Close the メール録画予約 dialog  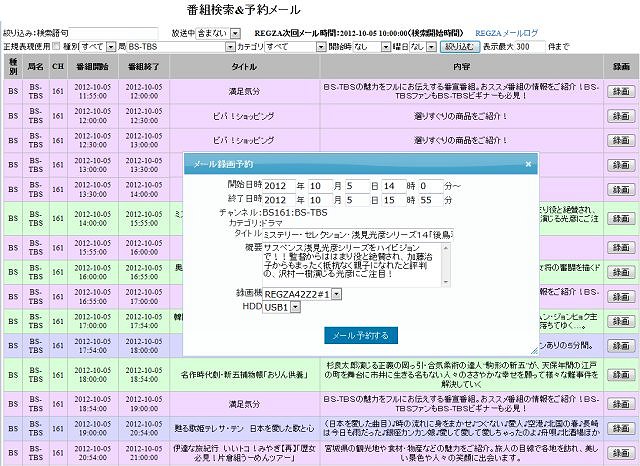[x=528, y=164]
